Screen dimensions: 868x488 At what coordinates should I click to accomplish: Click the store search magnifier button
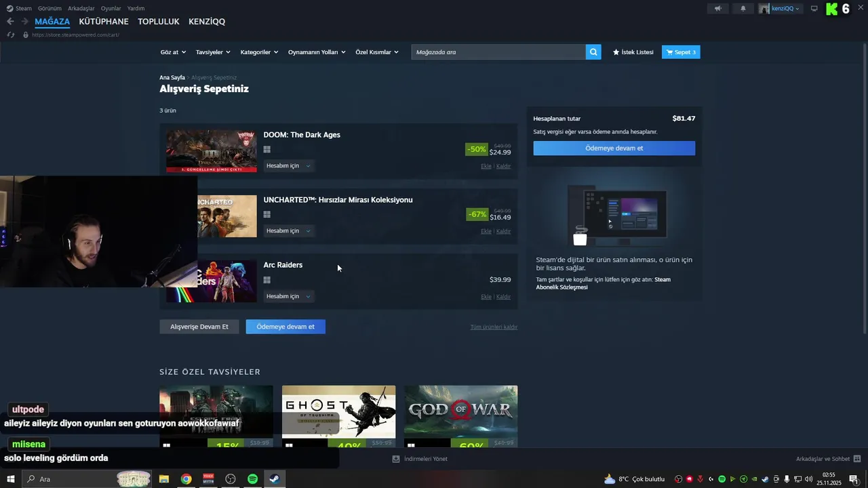pos(593,52)
